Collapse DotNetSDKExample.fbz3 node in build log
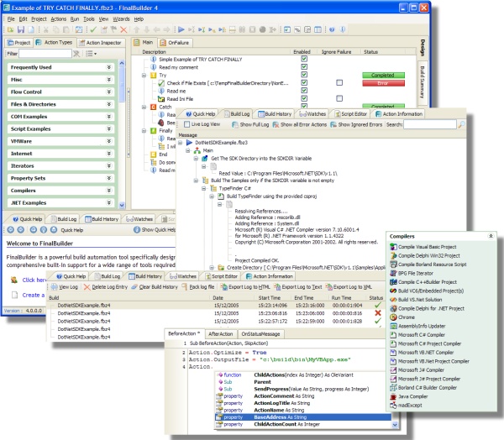Image resolution: width=504 pixels, height=440 pixels. [x=181, y=143]
